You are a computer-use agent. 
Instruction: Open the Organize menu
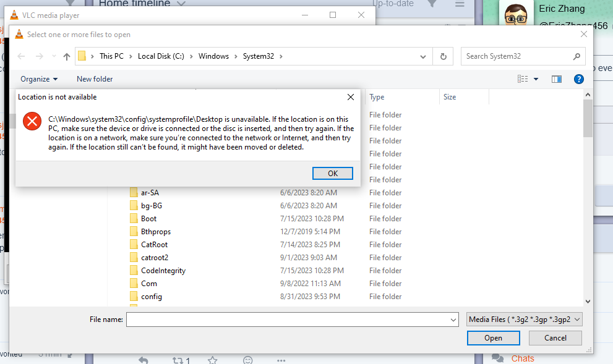(x=39, y=79)
